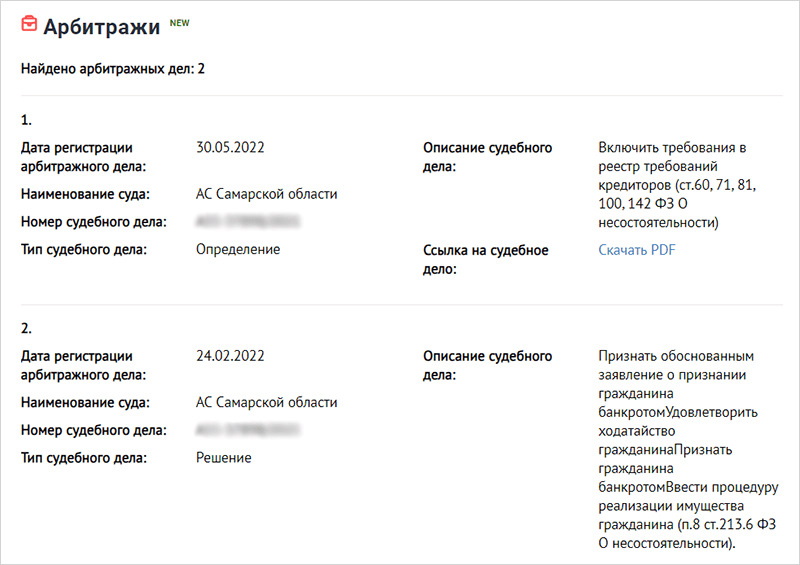Click АС Самарской области in the second case
This screenshot has height=565, width=800.
pyautogui.click(x=267, y=402)
